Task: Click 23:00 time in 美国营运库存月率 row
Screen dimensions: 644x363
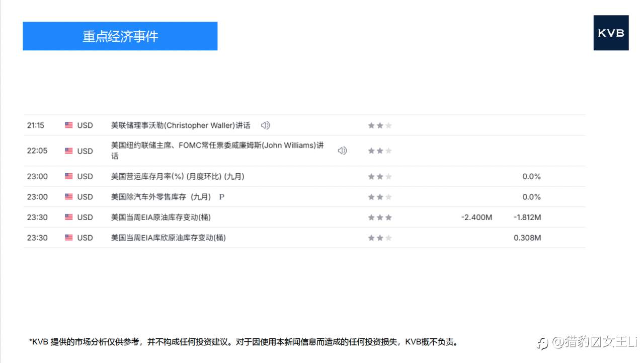Action: coord(37,176)
